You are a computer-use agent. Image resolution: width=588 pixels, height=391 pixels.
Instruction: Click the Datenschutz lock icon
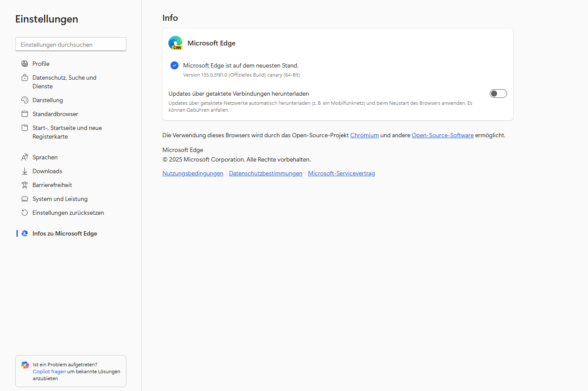pos(25,78)
